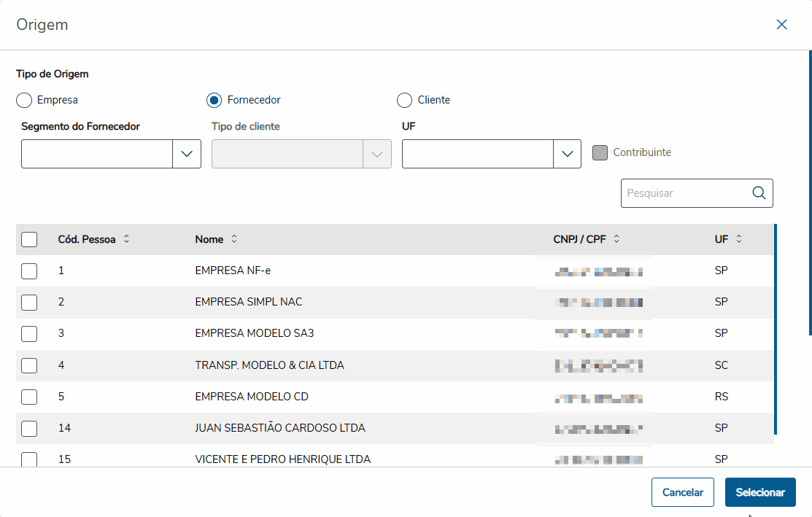Click the CNPJ / CPF column header
The image size is (812, 517).
(579, 239)
